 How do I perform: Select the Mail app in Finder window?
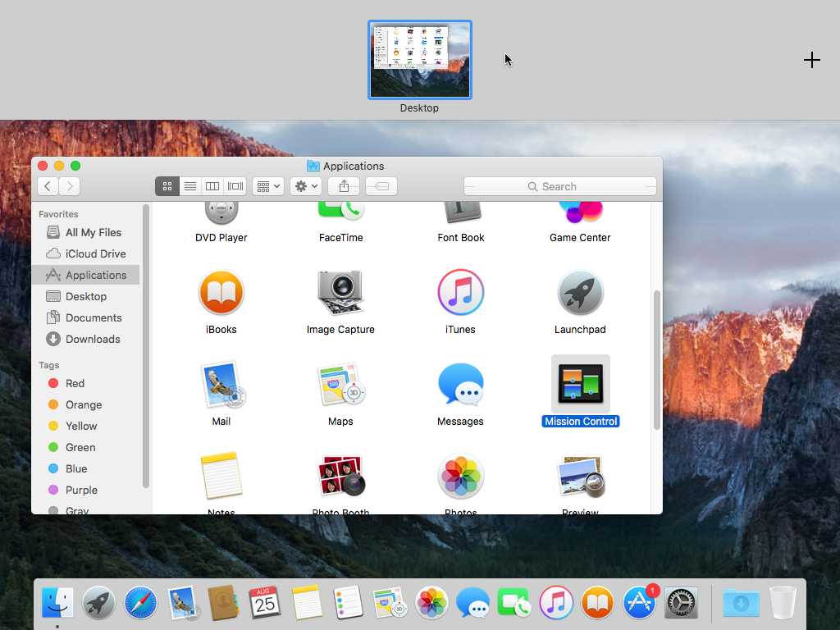[221, 385]
